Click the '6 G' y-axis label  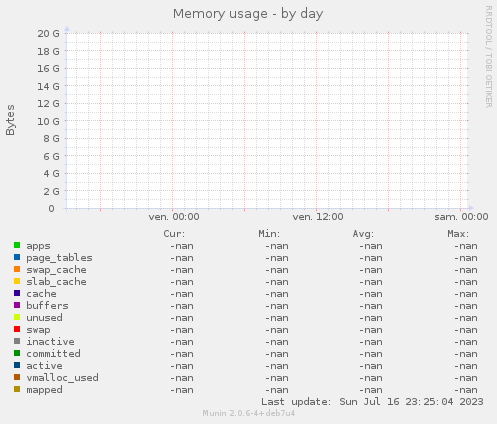coord(51,156)
